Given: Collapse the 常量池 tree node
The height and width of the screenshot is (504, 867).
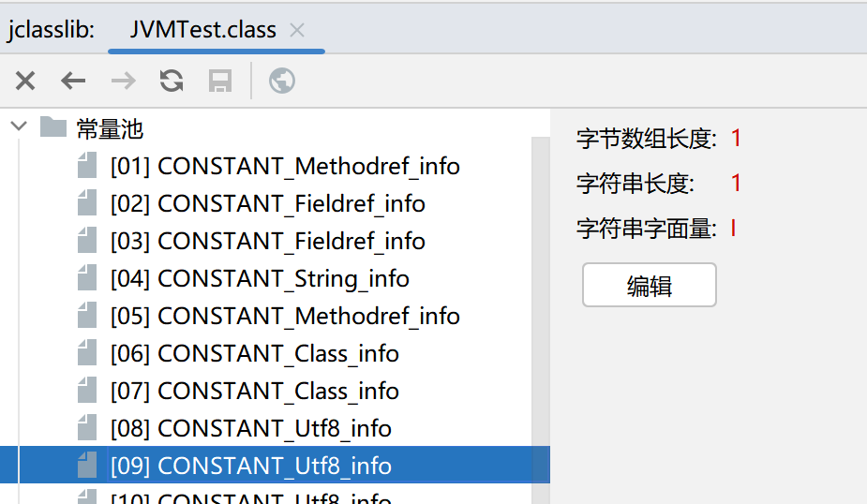Looking at the screenshot, I should click(x=19, y=126).
